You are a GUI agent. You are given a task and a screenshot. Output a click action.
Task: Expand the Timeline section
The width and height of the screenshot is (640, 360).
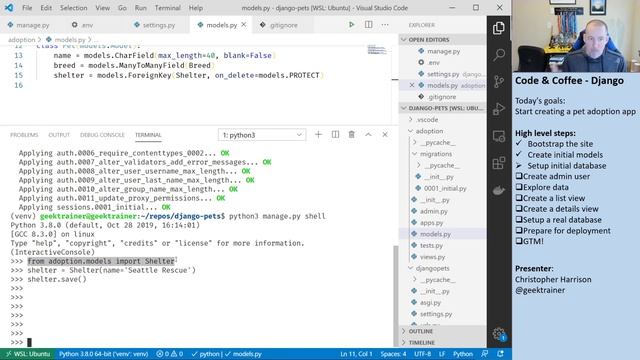[422, 342]
